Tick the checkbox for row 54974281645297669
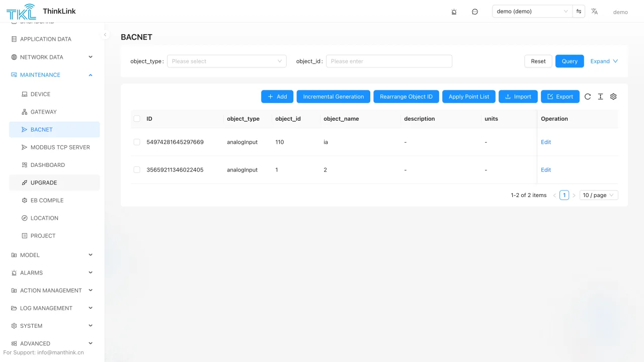The width and height of the screenshot is (644, 362). (137, 142)
